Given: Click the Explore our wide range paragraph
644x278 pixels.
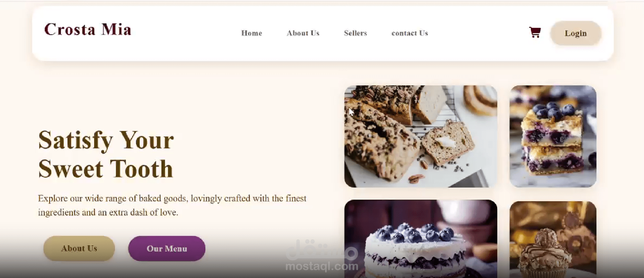Looking at the screenshot, I should point(172,205).
